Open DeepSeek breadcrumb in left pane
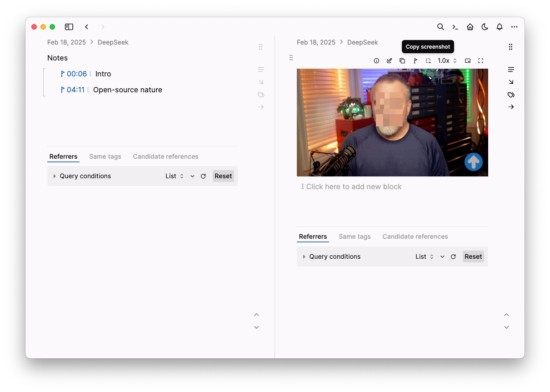 point(113,42)
